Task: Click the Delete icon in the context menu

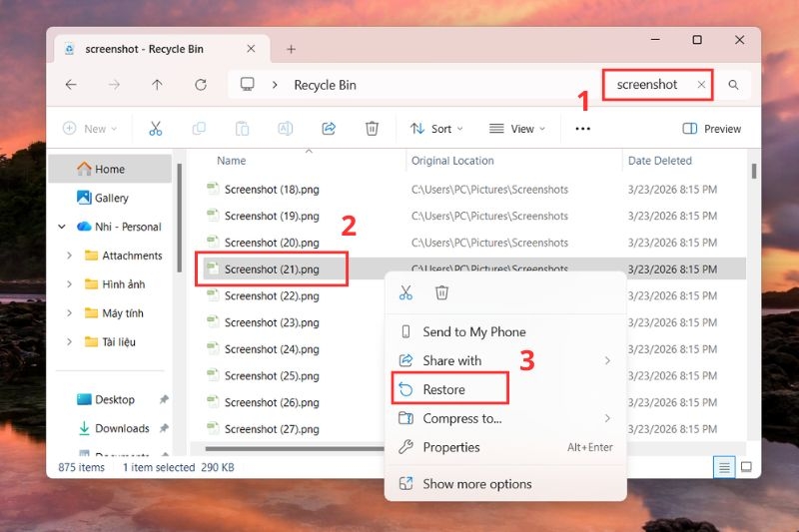Action: click(x=441, y=292)
